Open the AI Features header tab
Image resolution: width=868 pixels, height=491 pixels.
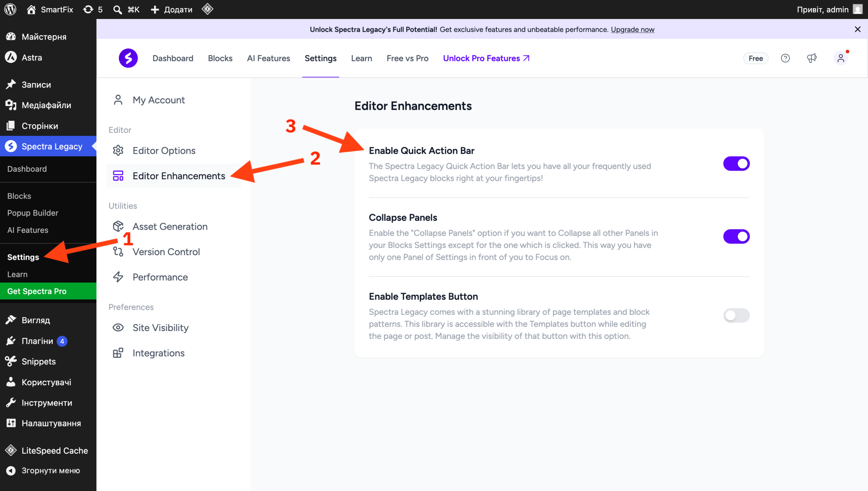pos(269,58)
